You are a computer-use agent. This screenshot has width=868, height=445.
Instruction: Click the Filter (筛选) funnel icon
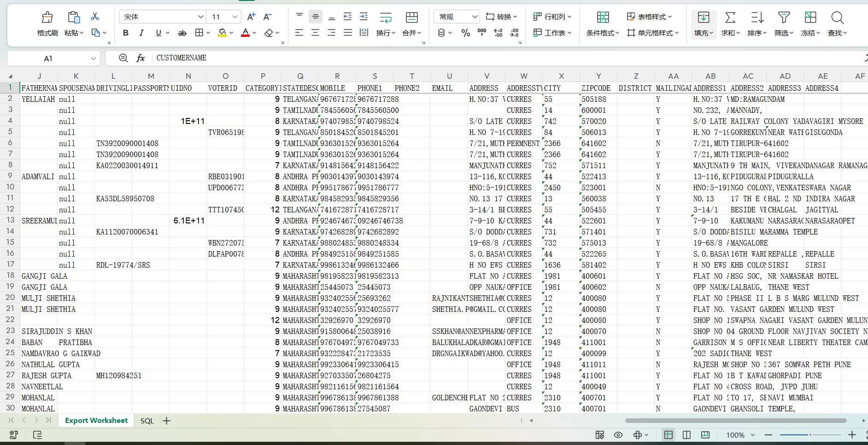click(784, 18)
